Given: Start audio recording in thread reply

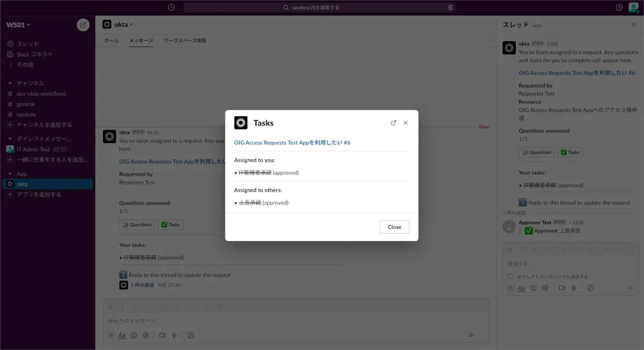Looking at the screenshot, I should pos(574,288).
